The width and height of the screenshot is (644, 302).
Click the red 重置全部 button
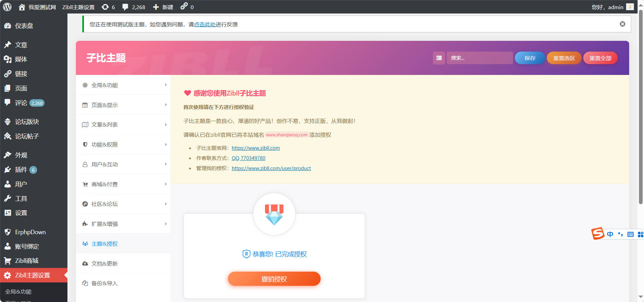[600, 58]
